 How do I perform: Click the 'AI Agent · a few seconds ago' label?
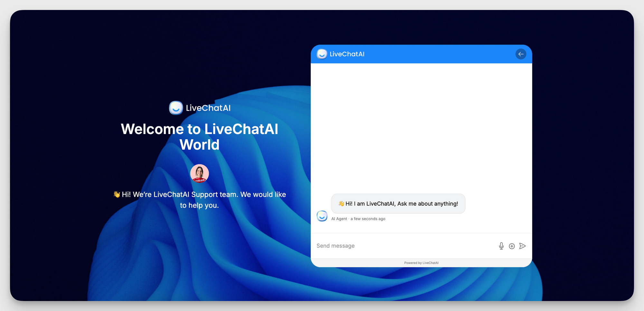(358, 219)
